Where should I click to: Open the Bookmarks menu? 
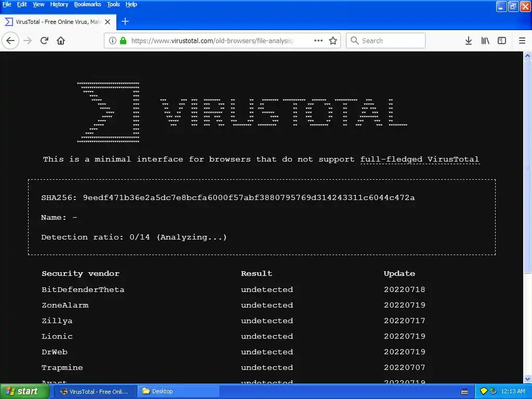[87, 4]
